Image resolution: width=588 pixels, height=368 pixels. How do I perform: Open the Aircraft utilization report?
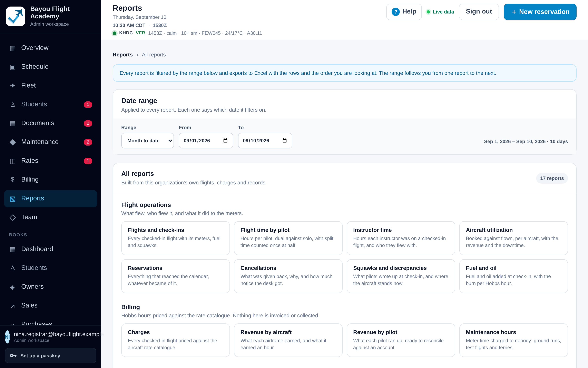513,238
